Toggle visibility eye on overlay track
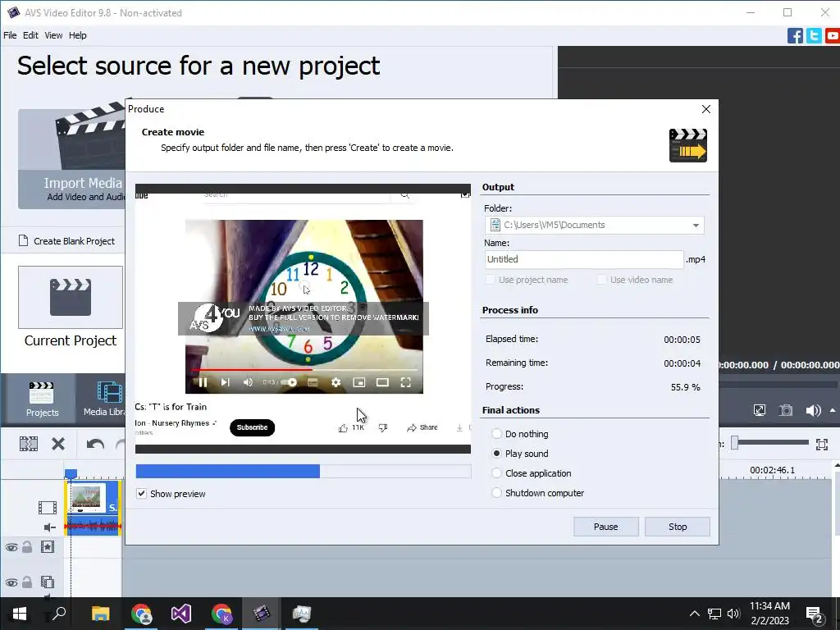The image size is (840, 630). pyautogui.click(x=11, y=582)
